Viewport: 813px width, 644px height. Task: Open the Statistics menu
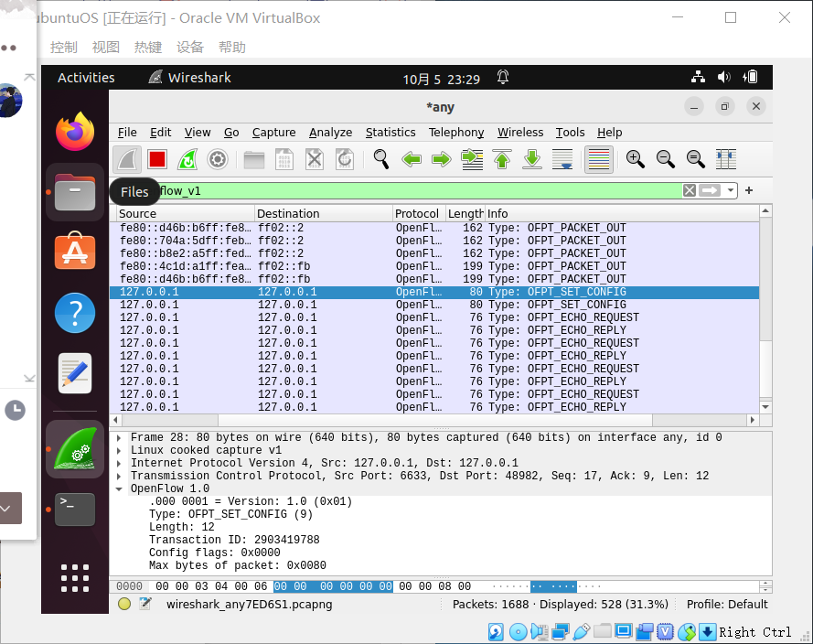pyautogui.click(x=390, y=133)
